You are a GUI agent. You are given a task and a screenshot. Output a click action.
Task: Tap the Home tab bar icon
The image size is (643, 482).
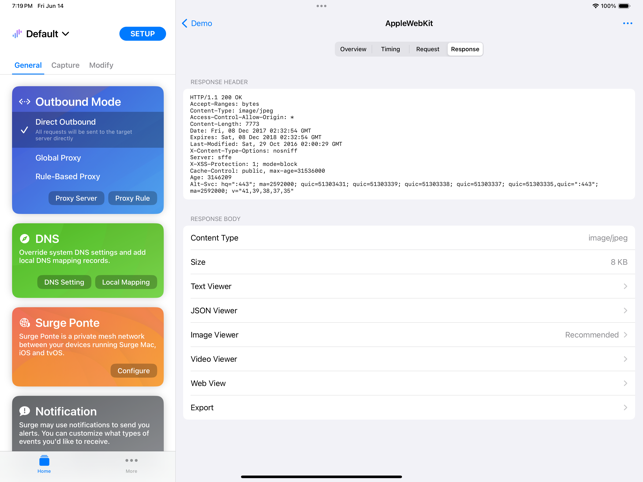pyautogui.click(x=44, y=464)
